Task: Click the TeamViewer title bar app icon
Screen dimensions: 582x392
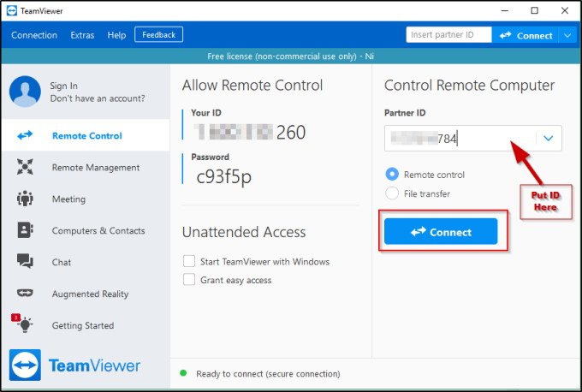Action: (x=12, y=11)
